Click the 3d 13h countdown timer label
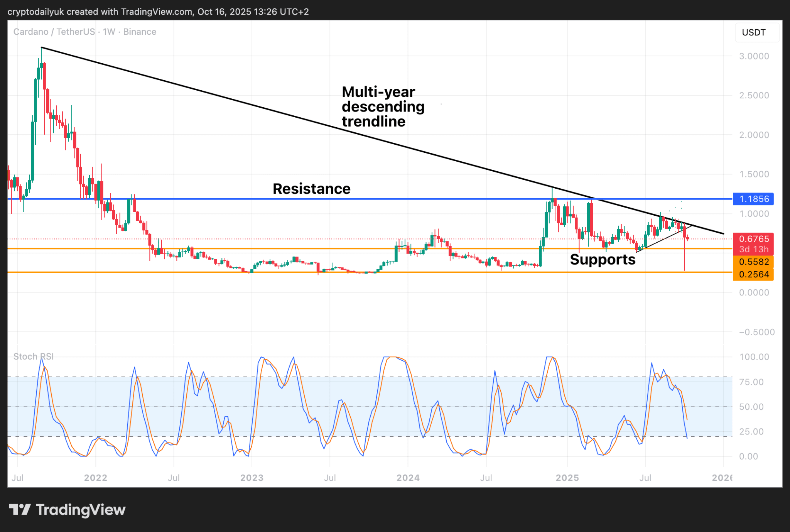The width and height of the screenshot is (790, 532). (x=753, y=249)
